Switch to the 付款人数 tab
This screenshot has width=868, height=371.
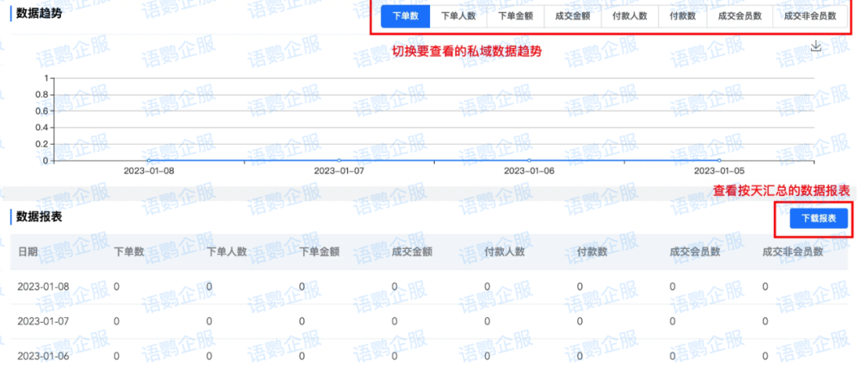point(629,16)
